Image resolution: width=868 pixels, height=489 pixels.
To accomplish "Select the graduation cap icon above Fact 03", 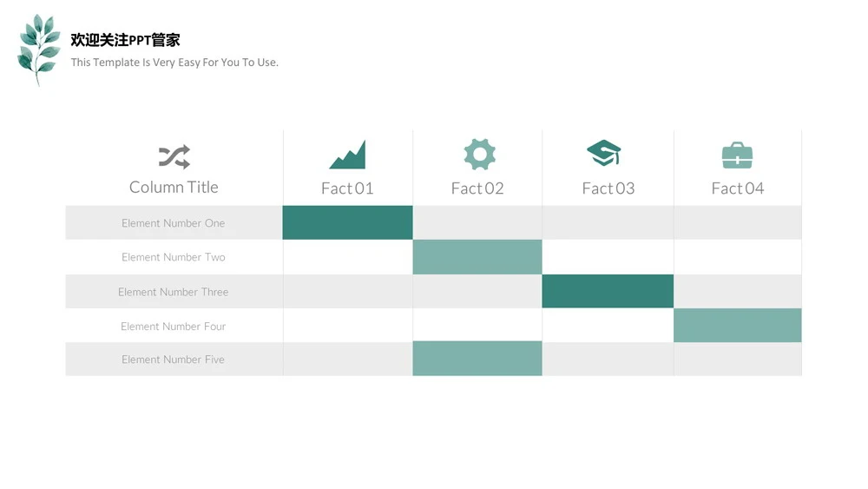I will tap(604, 153).
